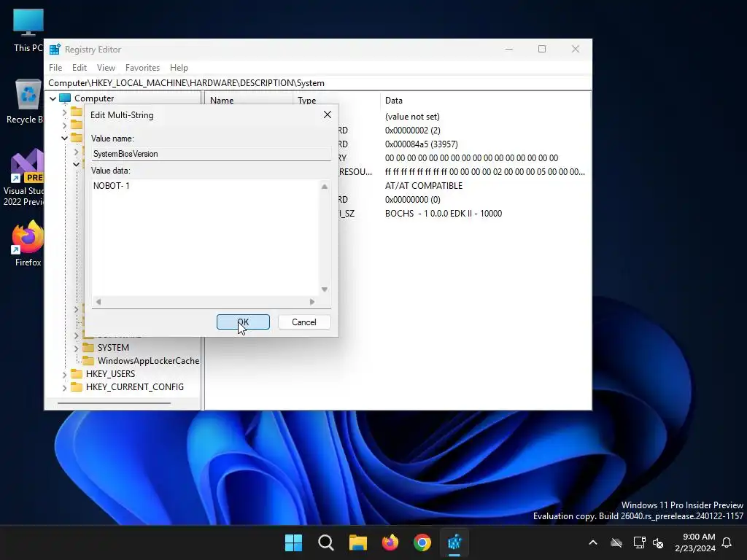Close the Edit Multi-String dialog
This screenshot has width=747, height=560.
tap(328, 114)
